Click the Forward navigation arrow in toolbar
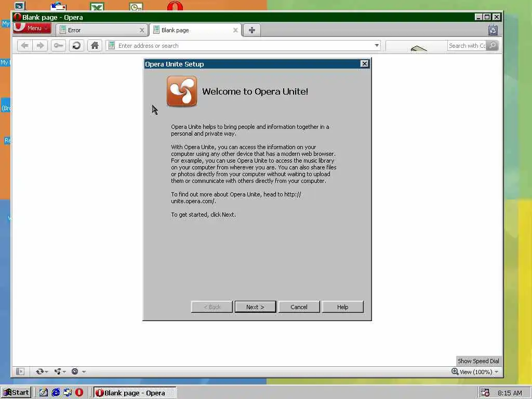532x399 pixels. (x=40, y=46)
